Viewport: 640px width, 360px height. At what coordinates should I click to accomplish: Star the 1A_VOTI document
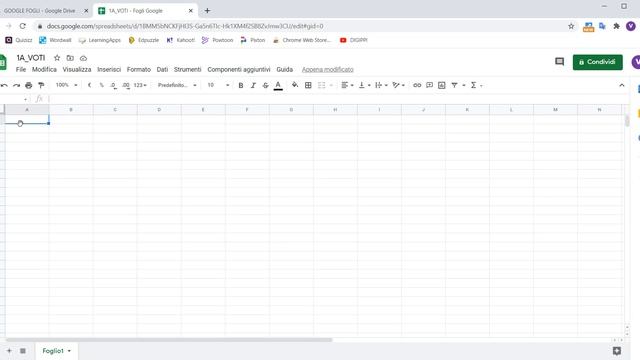(x=57, y=58)
